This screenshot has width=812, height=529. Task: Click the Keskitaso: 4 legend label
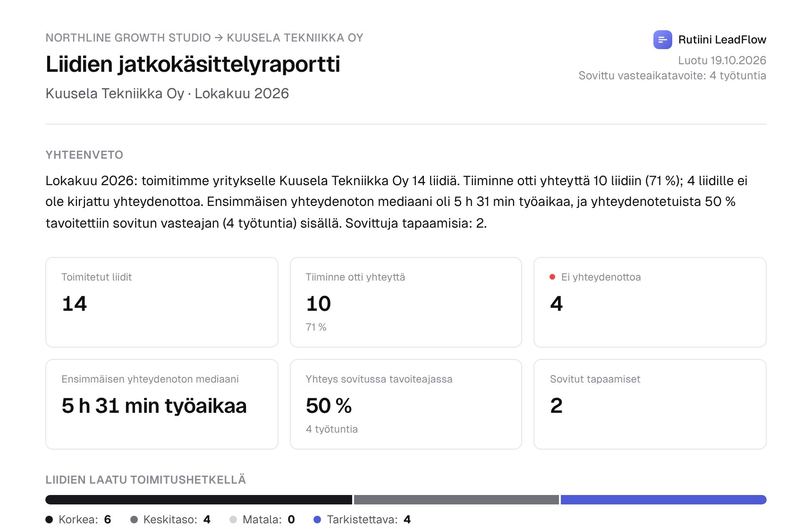point(177,520)
